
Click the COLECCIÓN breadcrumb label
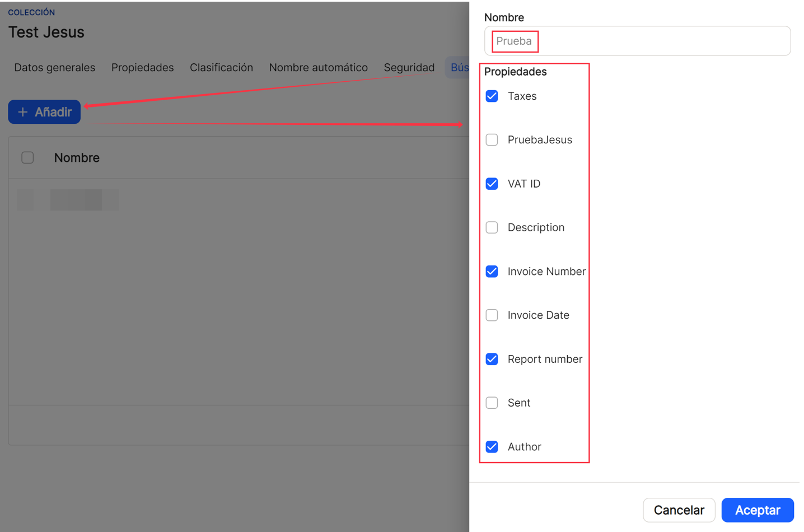pos(31,12)
